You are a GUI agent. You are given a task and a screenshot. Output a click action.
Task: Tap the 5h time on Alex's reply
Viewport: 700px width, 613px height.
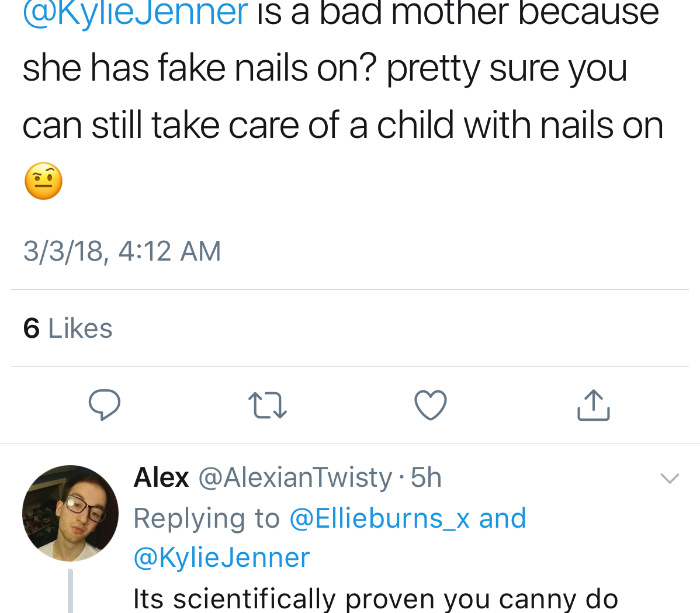tap(426, 477)
